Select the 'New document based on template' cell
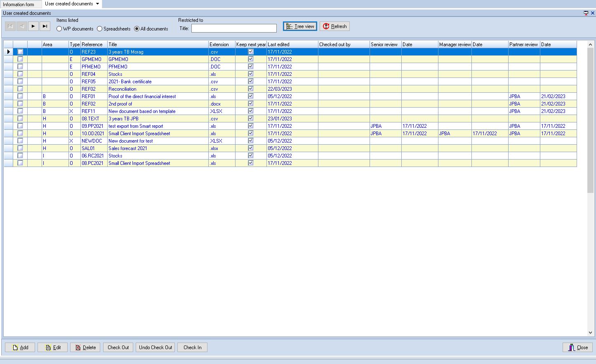This screenshot has height=364, width=596. 158,111
